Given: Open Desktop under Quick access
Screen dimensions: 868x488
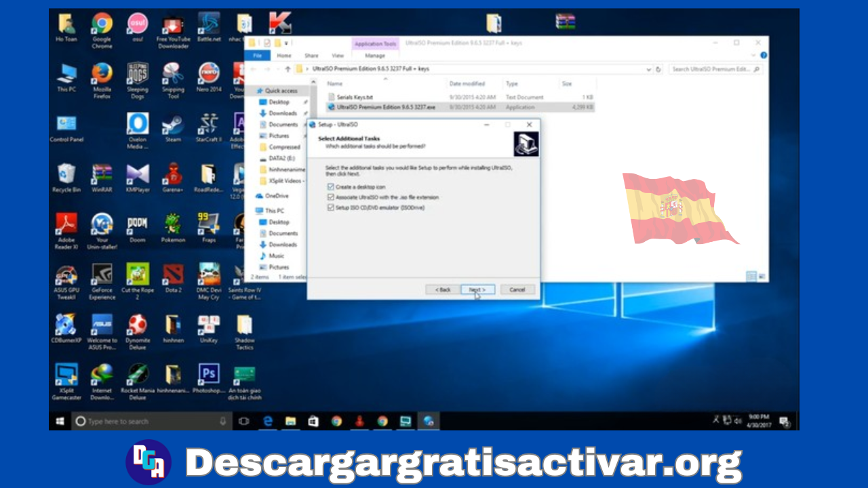Looking at the screenshot, I should tap(279, 102).
